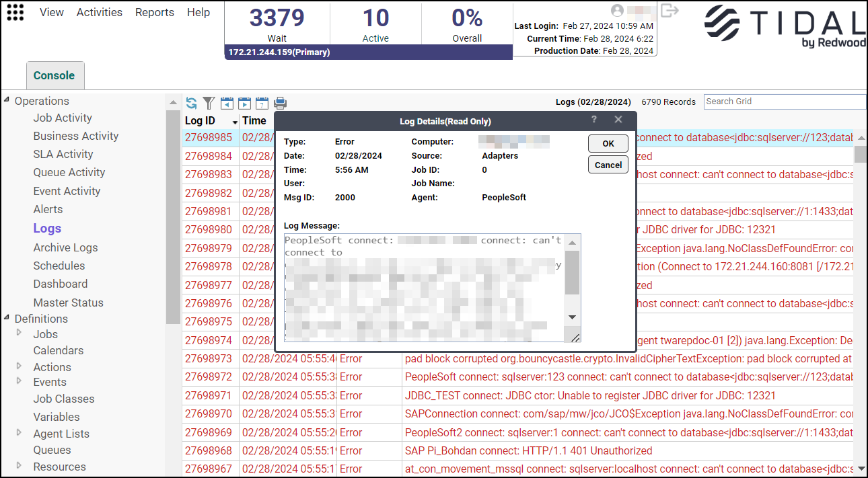This screenshot has height=478, width=868.
Task: Expand the Events tree node
Action: point(19,381)
